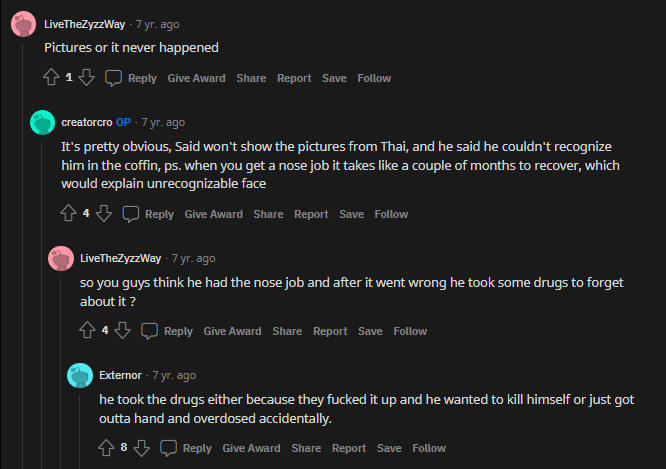Open creatorcro's username link
Image resolution: width=666 pixels, height=469 pixels.
click(87, 122)
